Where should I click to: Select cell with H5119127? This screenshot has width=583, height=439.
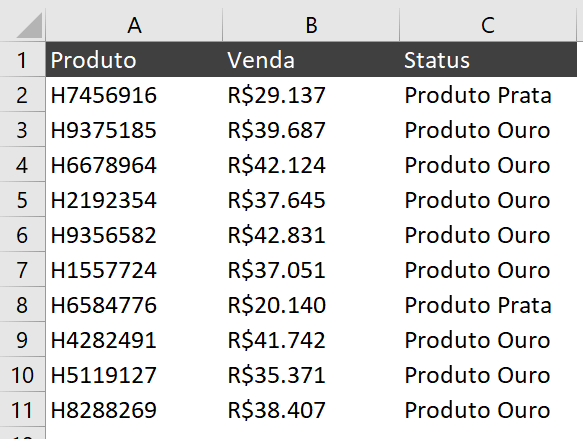tap(134, 375)
